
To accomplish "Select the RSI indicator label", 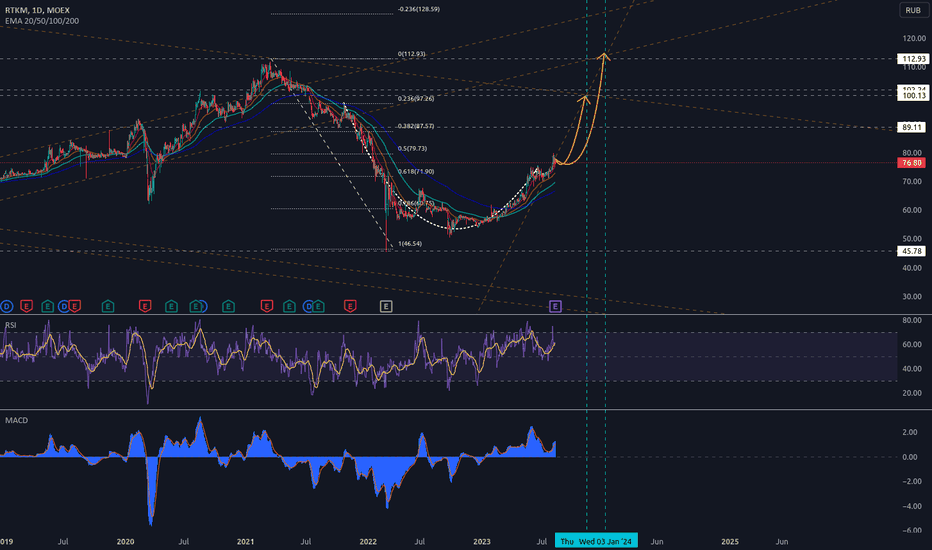I will coord(11,325).
